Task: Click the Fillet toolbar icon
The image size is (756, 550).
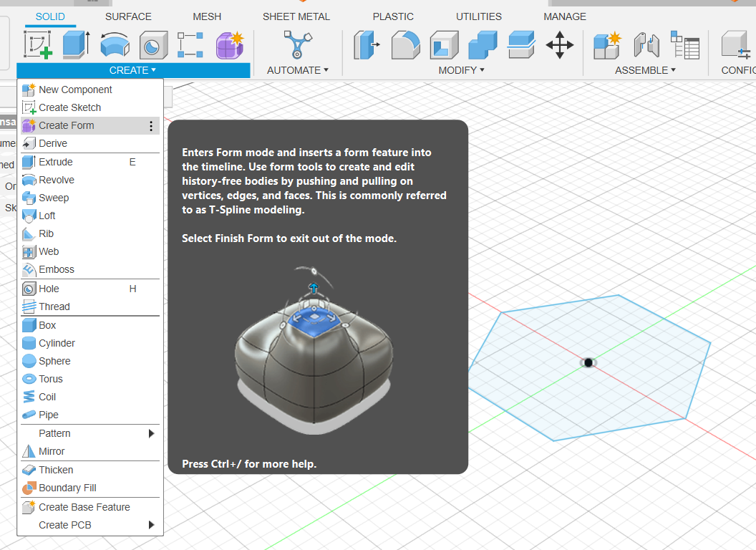Action: pos(405,45)
